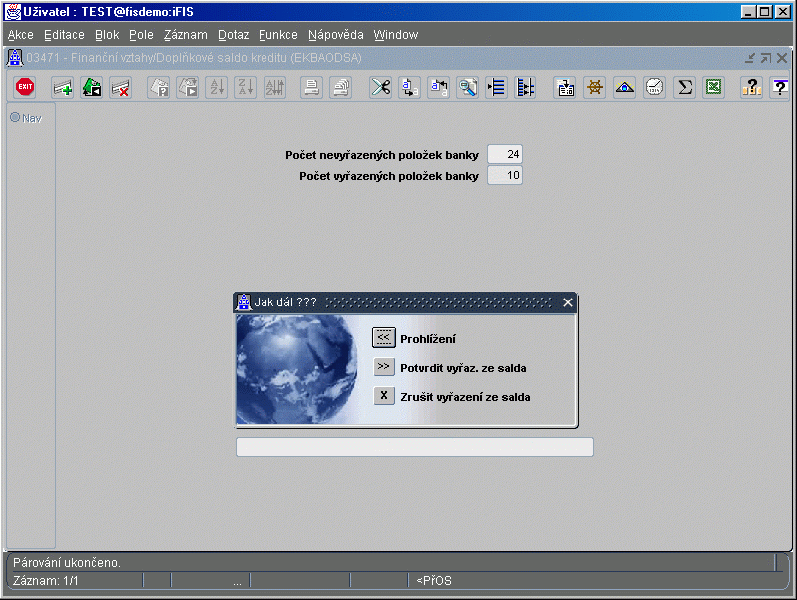
Task: Click the multiple printers icon
Action: click(x=341, y=87)
